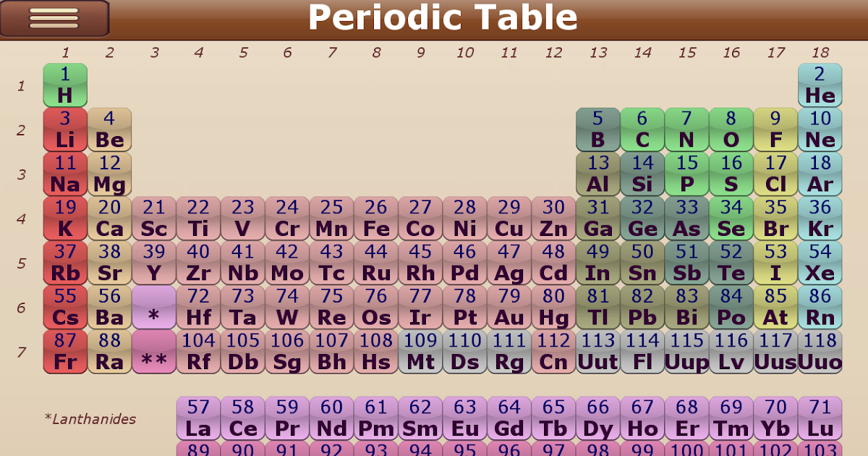
Task: Select the Zinc (Zn) tile
Action: (x=553, y=219)
